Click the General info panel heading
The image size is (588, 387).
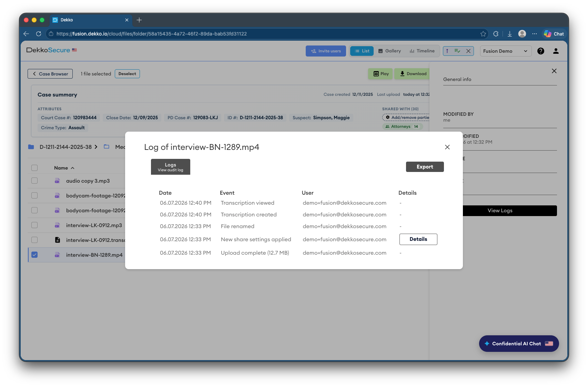(x=457, y=79)
